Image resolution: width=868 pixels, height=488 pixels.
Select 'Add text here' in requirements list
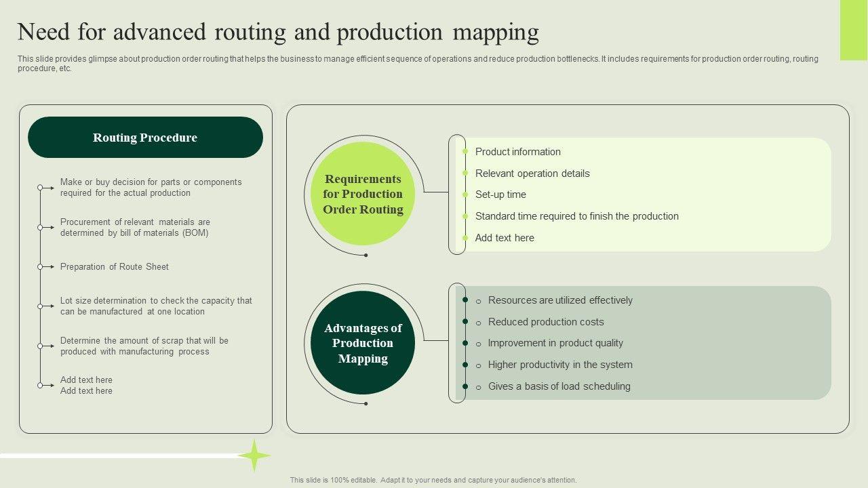(x=505, y=238)
